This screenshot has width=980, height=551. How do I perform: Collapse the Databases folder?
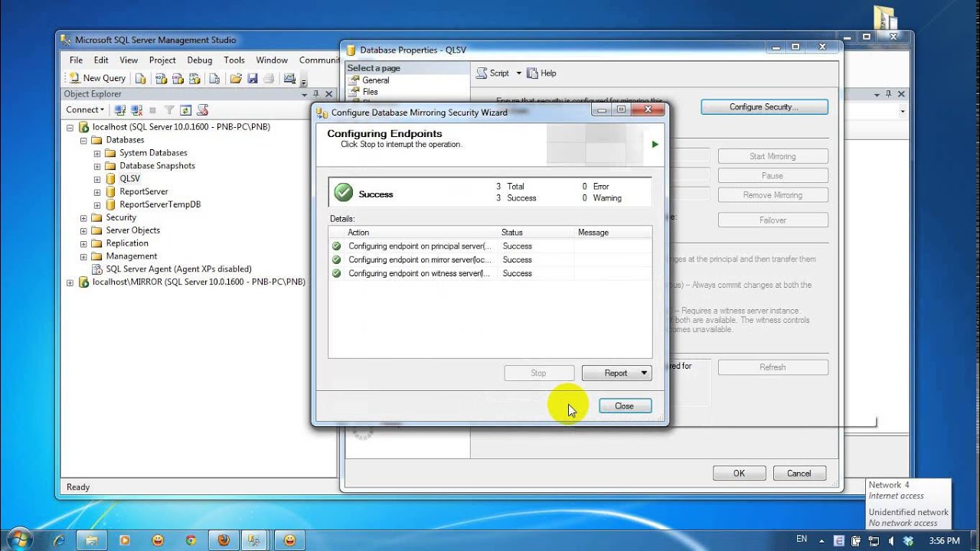(83, 140)
